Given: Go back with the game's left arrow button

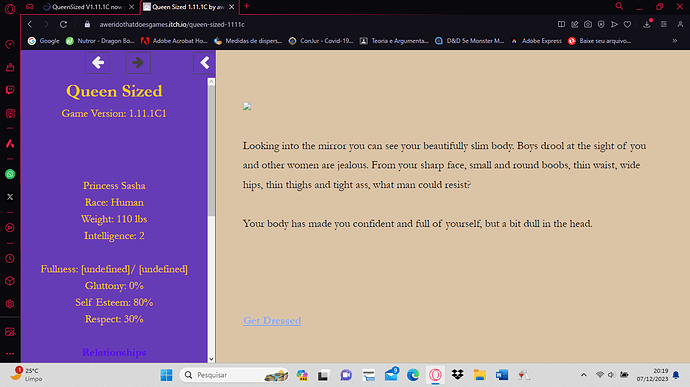Looking at the screenshot, I should 98,63.
